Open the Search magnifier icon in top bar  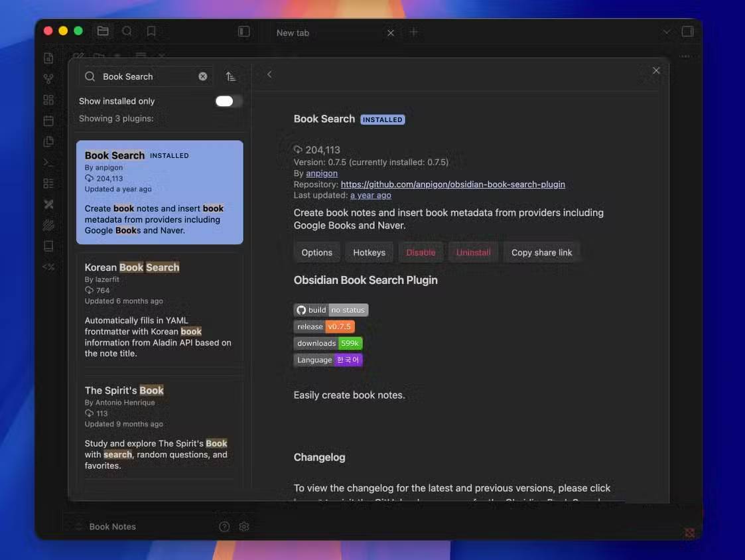click(x=127, y=31)
